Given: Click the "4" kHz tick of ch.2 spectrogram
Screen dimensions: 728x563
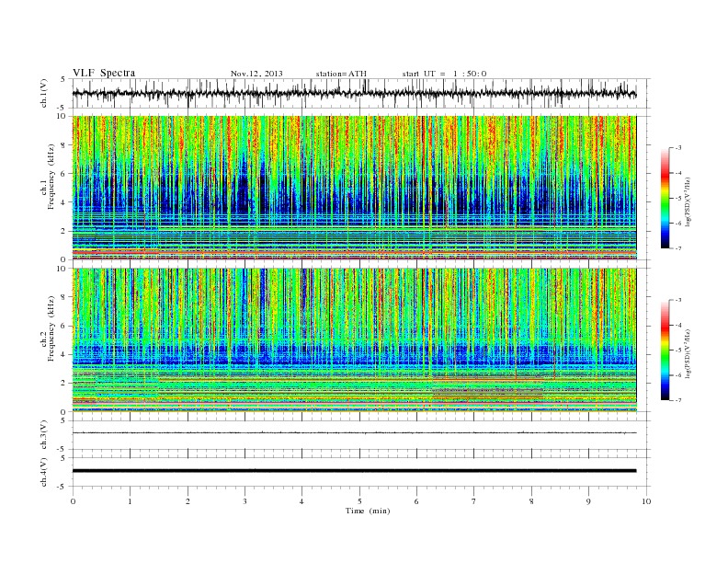Looking at the screenshot, I should [64, 355].
